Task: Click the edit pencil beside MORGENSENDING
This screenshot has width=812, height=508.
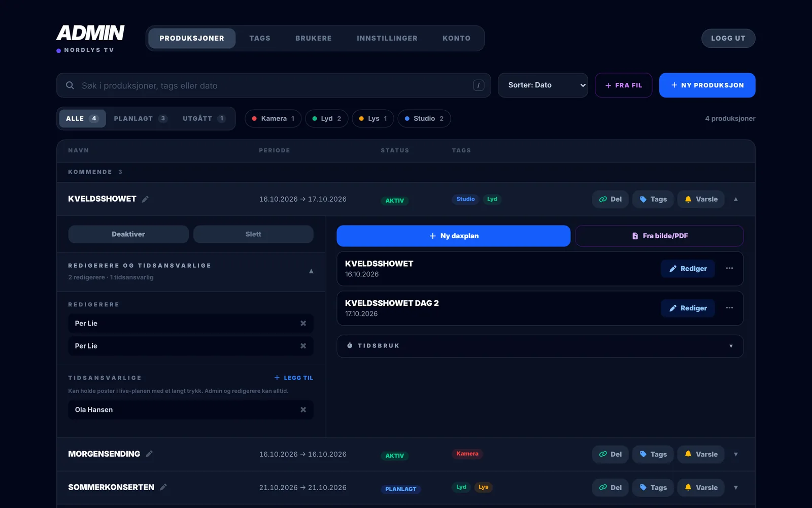Action: (x=149, y=454)
